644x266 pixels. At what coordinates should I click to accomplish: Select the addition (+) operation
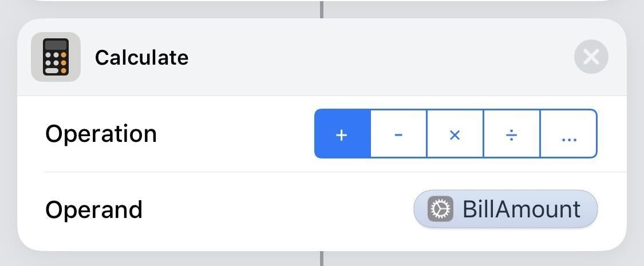coord(342,134)
